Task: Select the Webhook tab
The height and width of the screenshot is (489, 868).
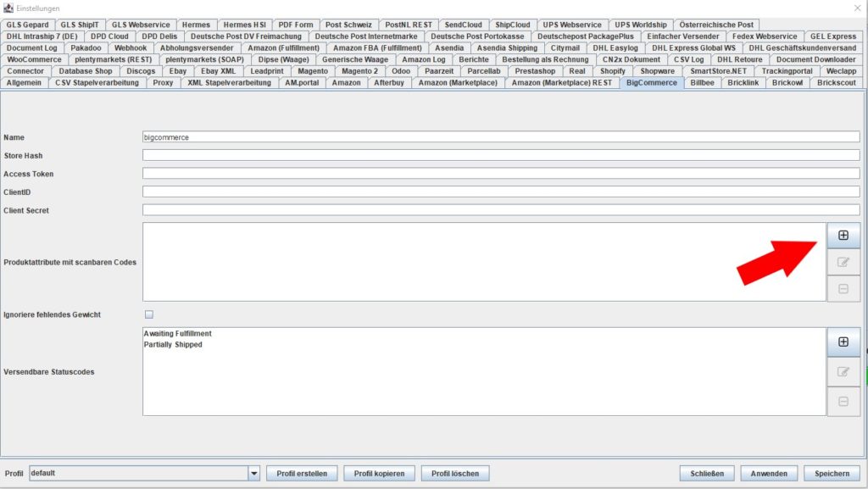Action: coord(131,48)
